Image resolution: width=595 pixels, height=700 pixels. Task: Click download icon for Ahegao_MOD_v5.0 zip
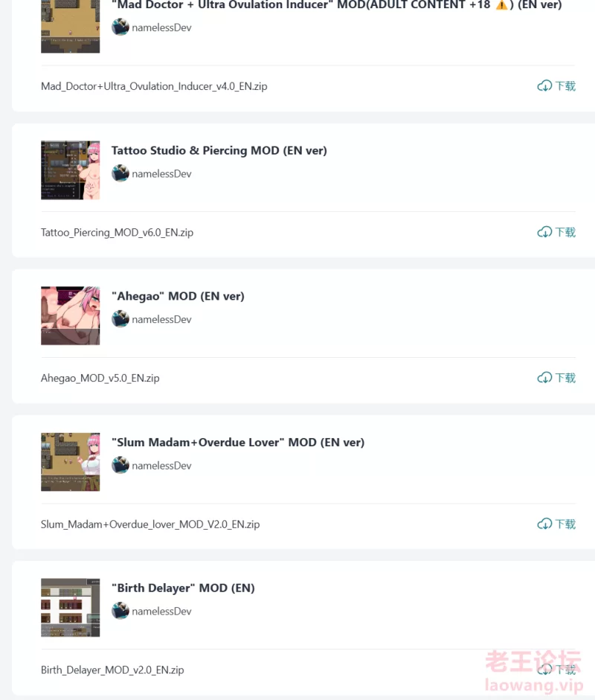click(x=544, y=378)
